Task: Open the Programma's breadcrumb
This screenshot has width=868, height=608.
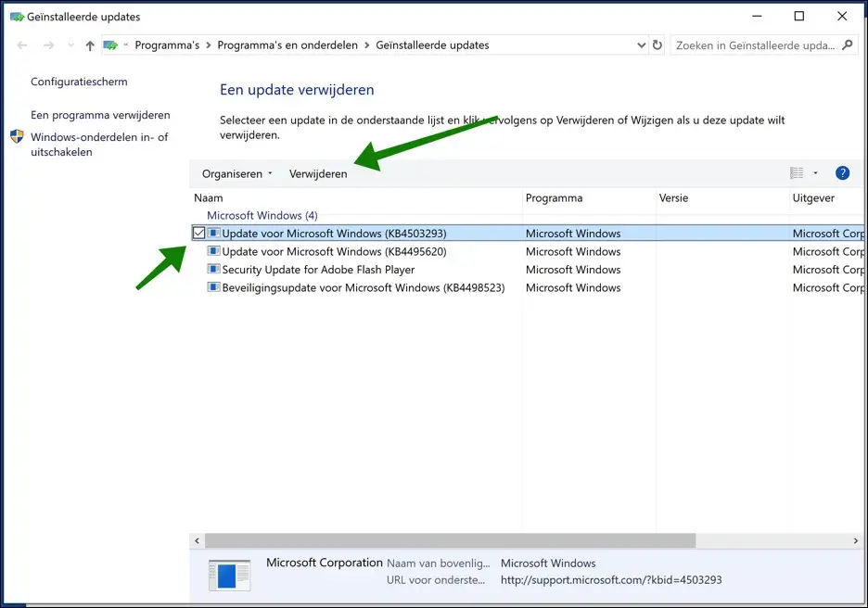Action: coord(167,45)
